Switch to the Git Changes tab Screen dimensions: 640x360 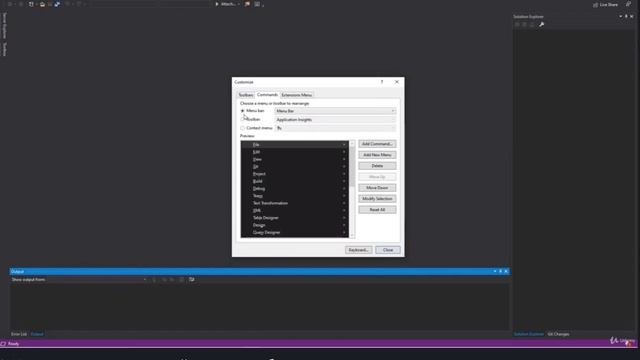pos(558,334)
